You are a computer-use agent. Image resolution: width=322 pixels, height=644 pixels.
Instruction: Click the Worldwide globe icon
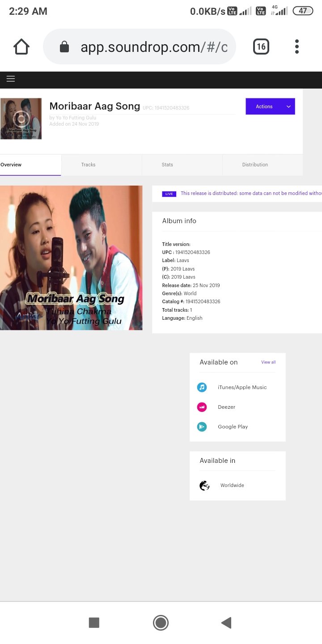205,485
